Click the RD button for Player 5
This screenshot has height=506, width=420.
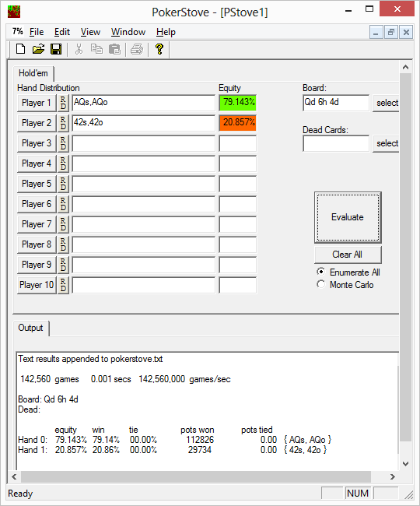coord(63,184)
